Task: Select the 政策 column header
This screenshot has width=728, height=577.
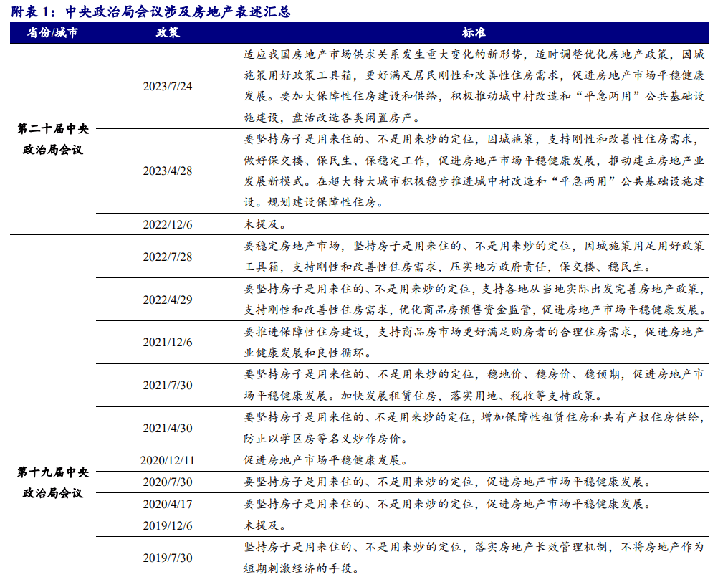Action: 168,33
